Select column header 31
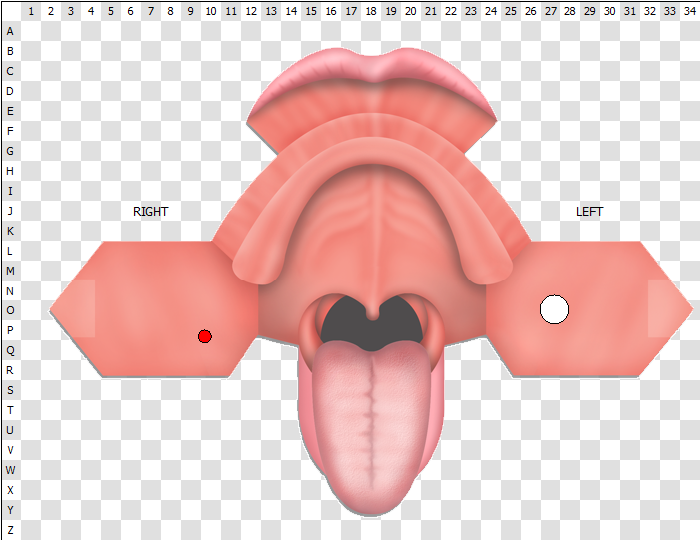Screen dimensions: 700x540 coord(629,11)
